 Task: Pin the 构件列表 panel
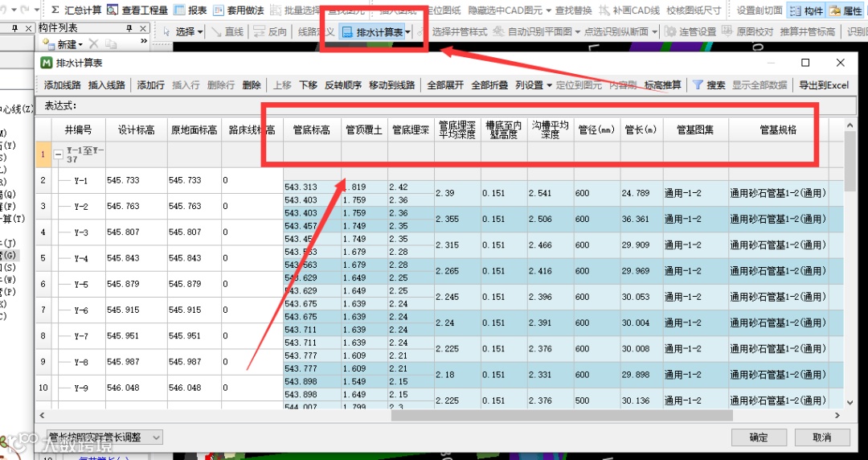pos(129,28)
